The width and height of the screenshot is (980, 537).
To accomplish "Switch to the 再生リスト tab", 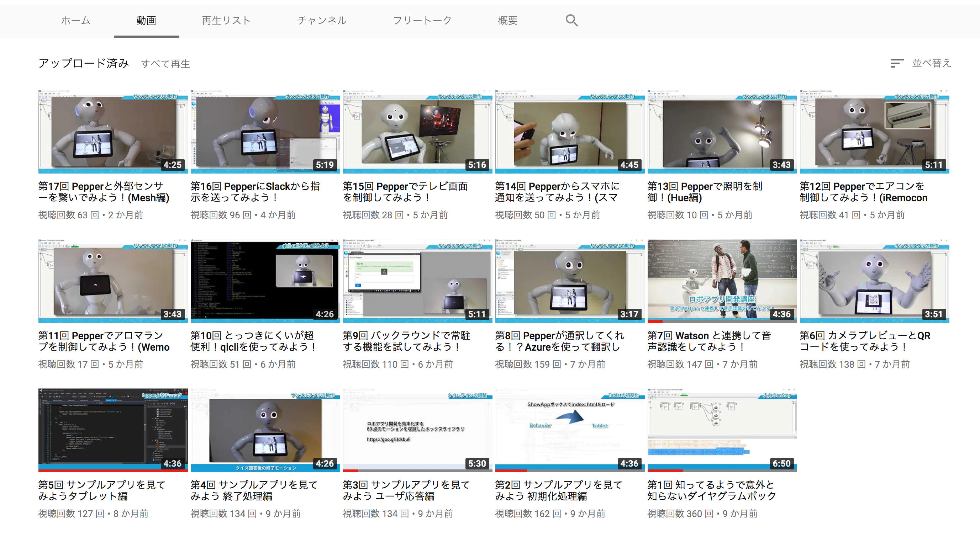I will pyautogui.click(x=226, y=20).
